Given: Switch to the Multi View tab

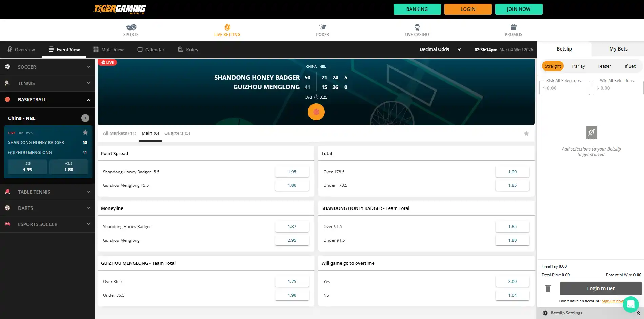Looking at the screenshot, I should pos(108,49).
